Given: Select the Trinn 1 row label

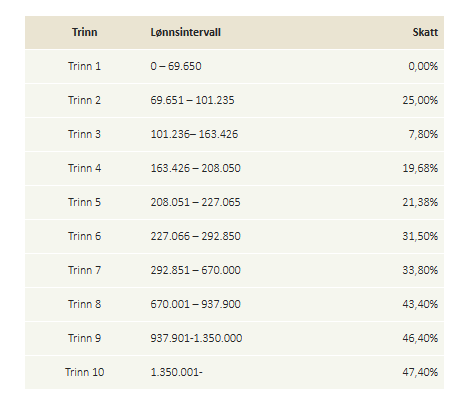Looking at the screenshot, I should [84, 66].
